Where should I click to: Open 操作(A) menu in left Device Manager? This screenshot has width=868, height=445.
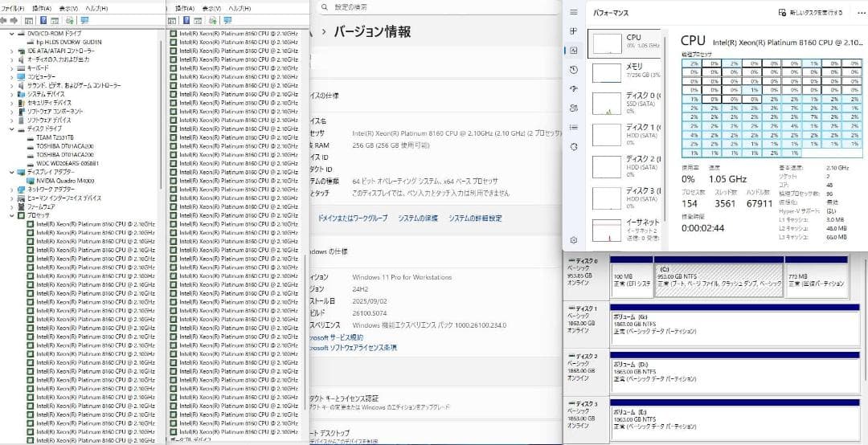42,9
